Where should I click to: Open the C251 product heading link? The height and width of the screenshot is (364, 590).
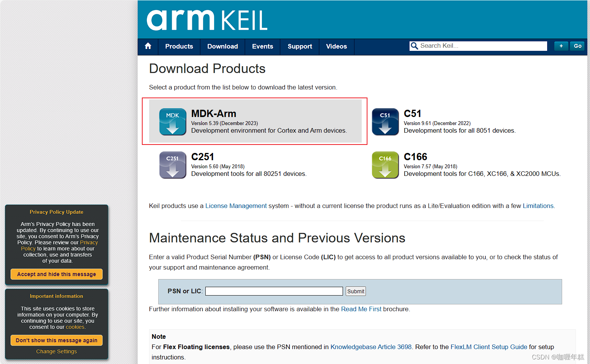click(202, 157)
